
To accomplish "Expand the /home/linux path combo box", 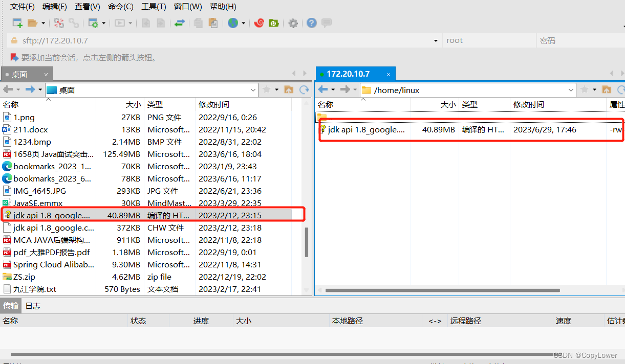I will click(x=571, y=90).
